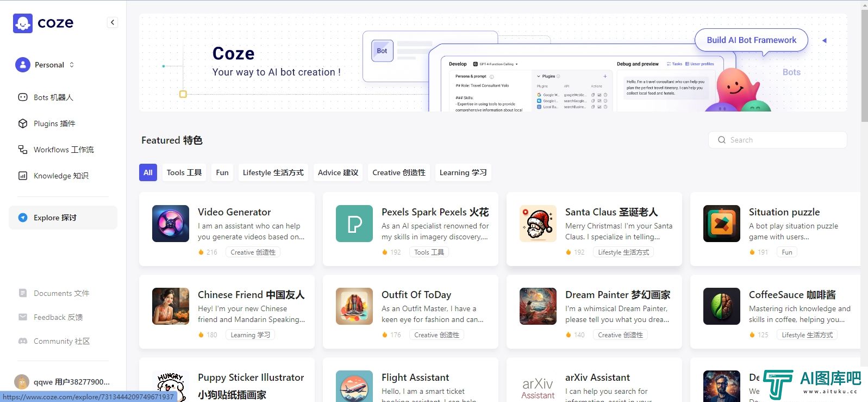868x402 pixels.
Task: Click the Pexels Spark Pexels 火花 title
Action: [x=435, y=212]
